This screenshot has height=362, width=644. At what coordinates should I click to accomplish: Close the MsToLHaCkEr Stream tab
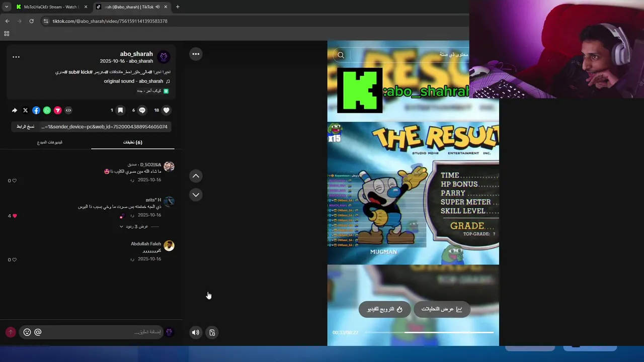pos(86,7)
